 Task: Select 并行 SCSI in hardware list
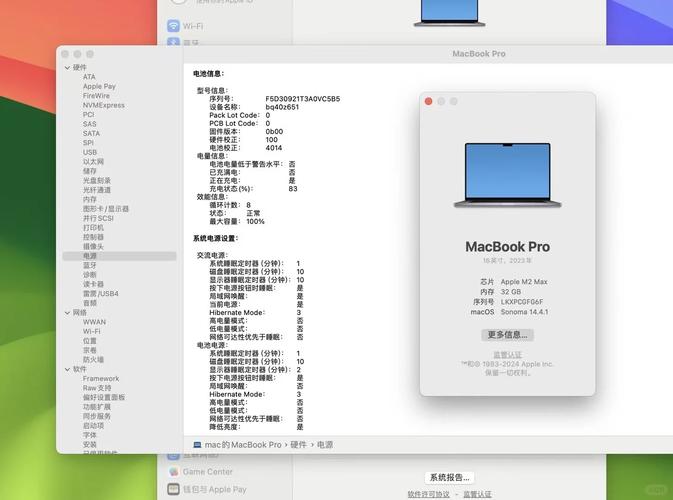coord(98,218)
